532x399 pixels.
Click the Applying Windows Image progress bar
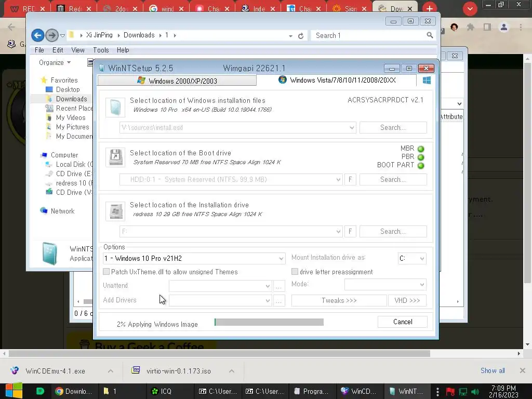pos(269,322)
